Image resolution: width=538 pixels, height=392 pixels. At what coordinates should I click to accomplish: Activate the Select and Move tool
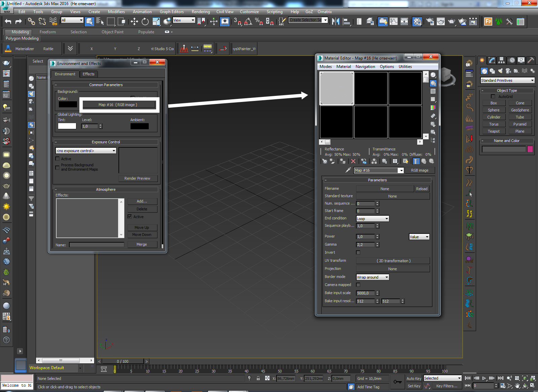pyautogui.click(x=134, y=22)
